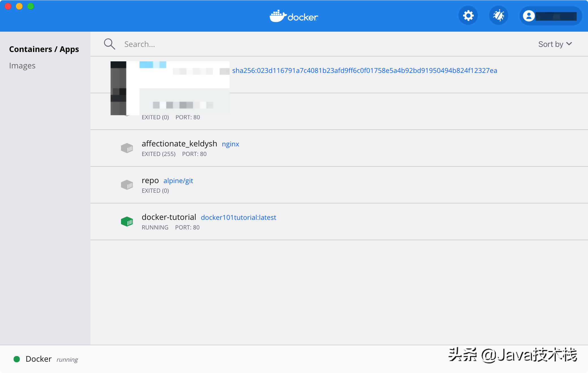This screenshot has width=588, height=373.
Task: Click the Docker whale logo
Action: pos(294,16)
